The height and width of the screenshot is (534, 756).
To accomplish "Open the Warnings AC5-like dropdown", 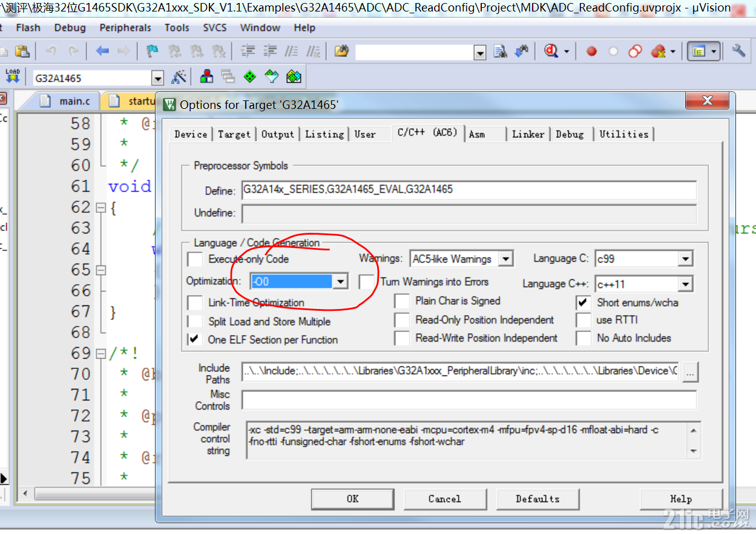I will 506,259.
